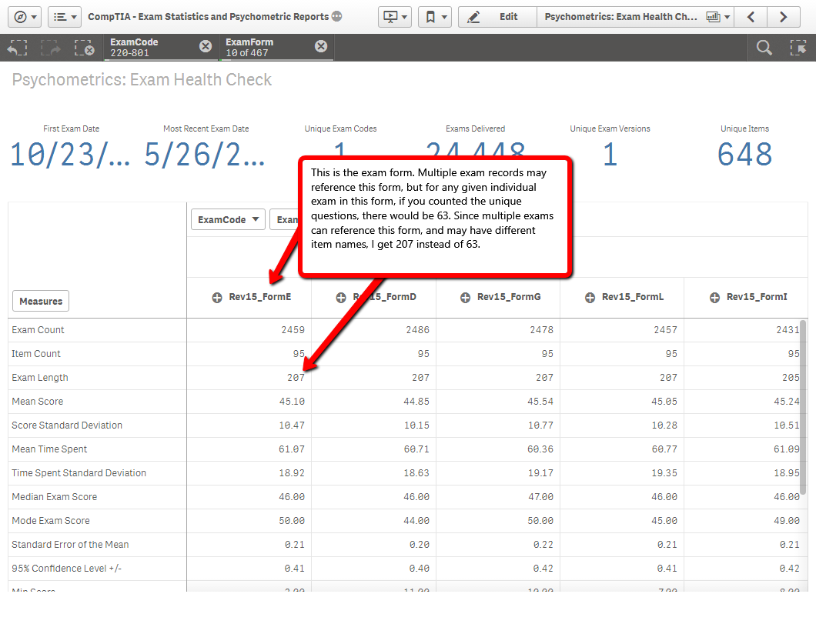Select the Median Exam Score row label

point(55,497)
